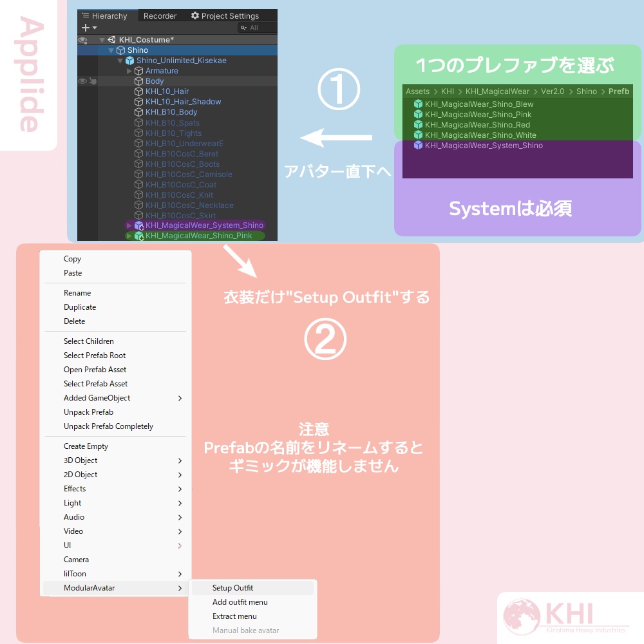This screenshot has height=644, width=644.
Task: Choose Copy in the context menu
Action: [x=115, y=259]
